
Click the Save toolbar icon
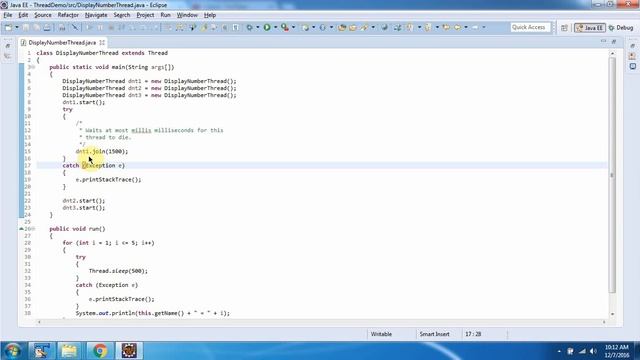pos(26,27)
